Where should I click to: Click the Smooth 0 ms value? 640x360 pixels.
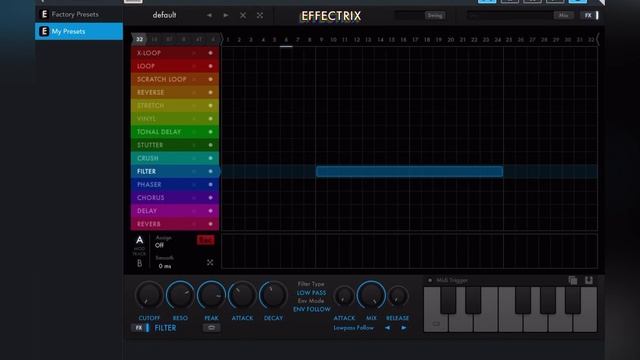[165, 266]
